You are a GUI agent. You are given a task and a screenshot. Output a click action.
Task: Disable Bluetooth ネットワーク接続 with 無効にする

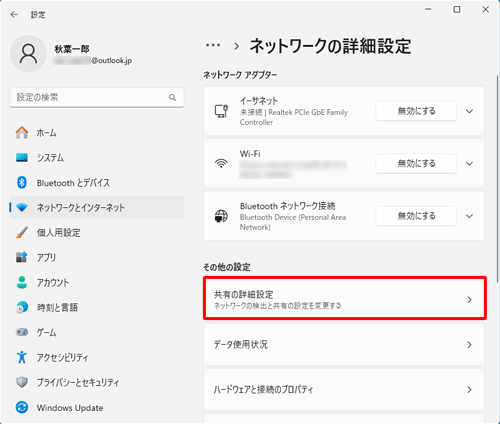point(416,216)
